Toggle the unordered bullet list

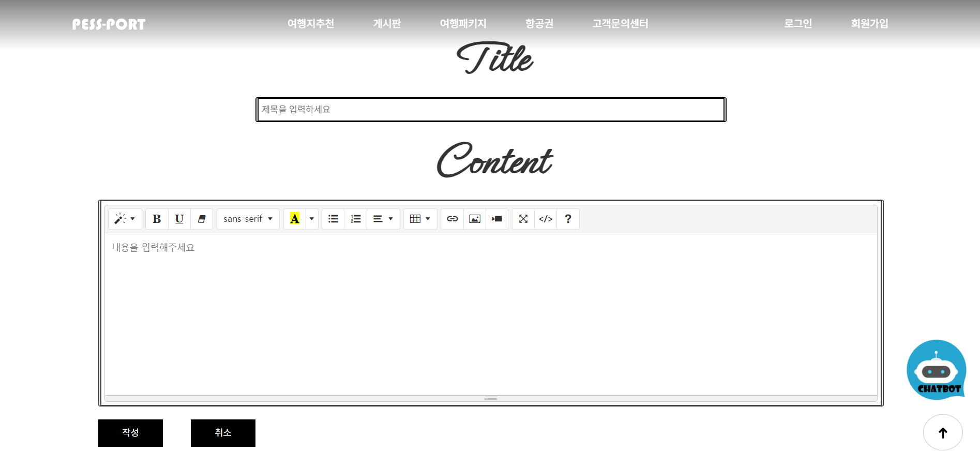click(x=333, y=219)
